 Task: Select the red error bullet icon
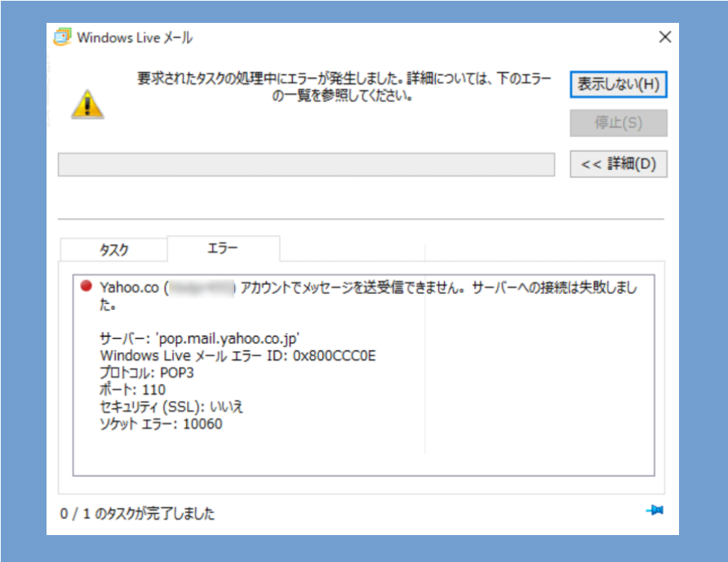(86, 287)
